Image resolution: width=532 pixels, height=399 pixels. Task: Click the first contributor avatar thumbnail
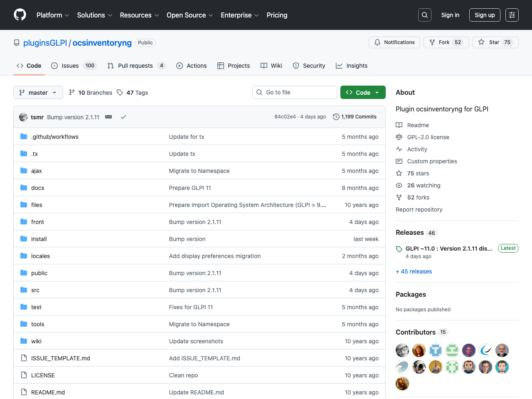402,350
